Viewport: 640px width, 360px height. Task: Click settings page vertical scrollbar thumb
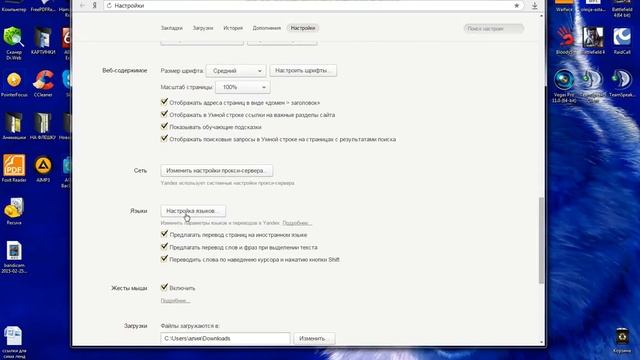pyautogui.click(x=541, y=240)
